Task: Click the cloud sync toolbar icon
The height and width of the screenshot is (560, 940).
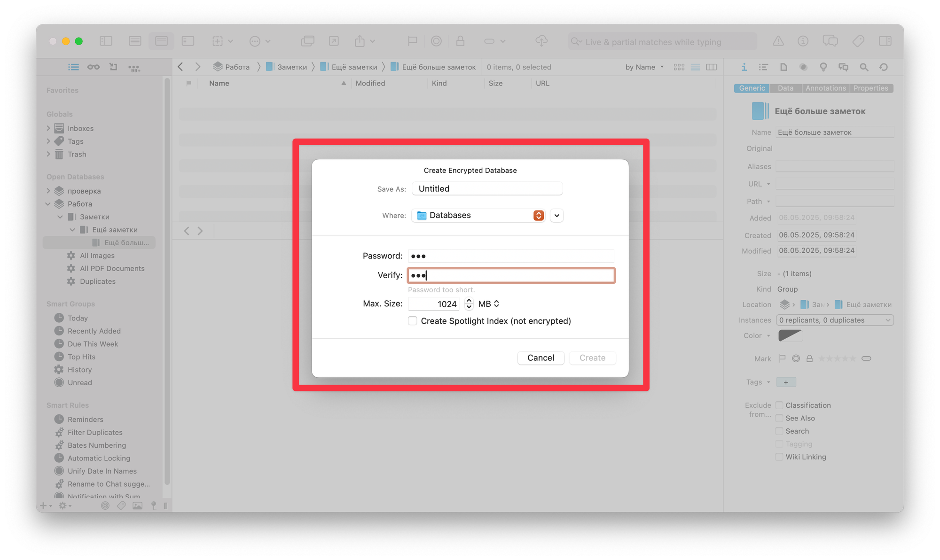Action: pyautogui.click(x=541, y=41)
